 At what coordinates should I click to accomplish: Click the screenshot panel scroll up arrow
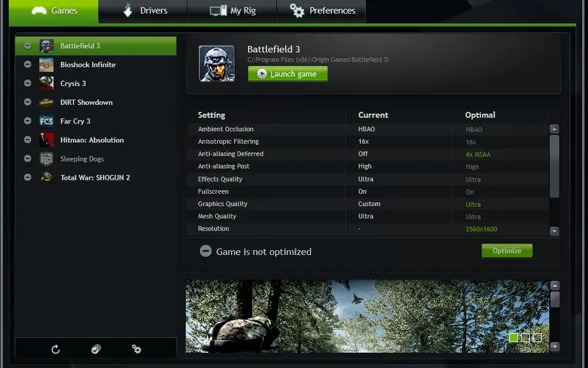pyautogui.click(x=555, y=286)
